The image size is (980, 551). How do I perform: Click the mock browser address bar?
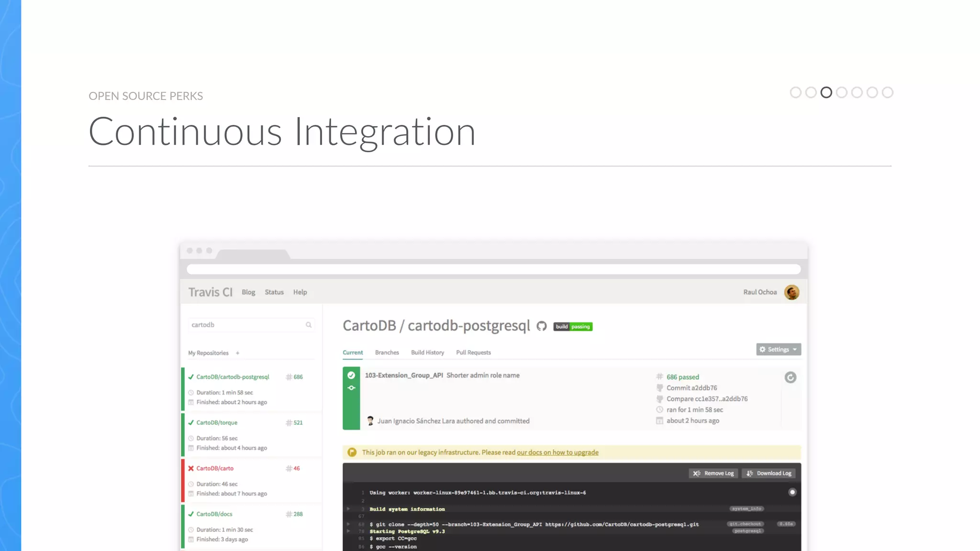pos(493,269)
